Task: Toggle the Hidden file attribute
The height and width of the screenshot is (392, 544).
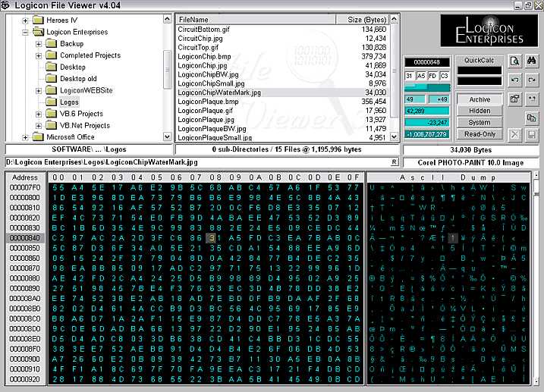Action: click(x=480, y=111)
